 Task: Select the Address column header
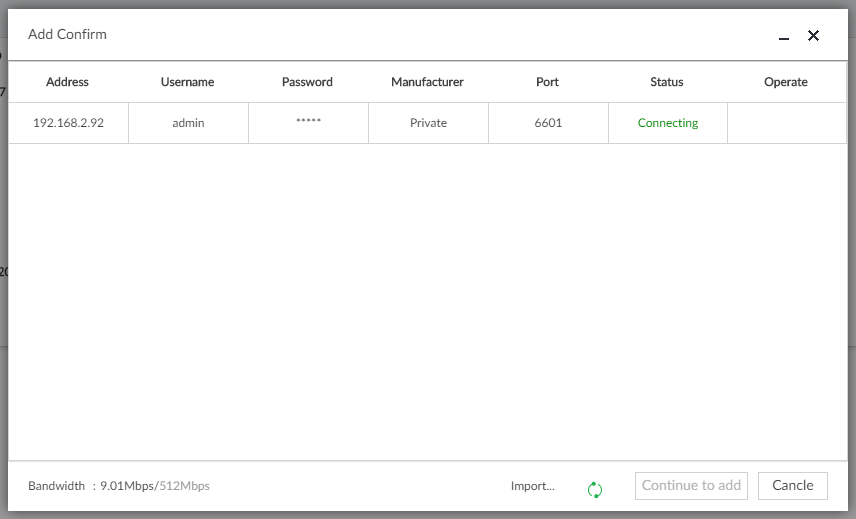(x=68, y=82)
